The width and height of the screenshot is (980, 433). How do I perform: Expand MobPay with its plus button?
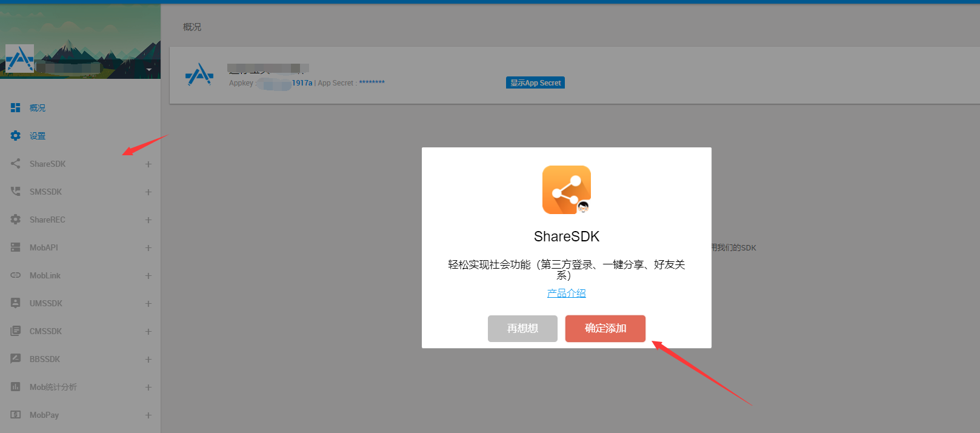[x=148, y=415]
